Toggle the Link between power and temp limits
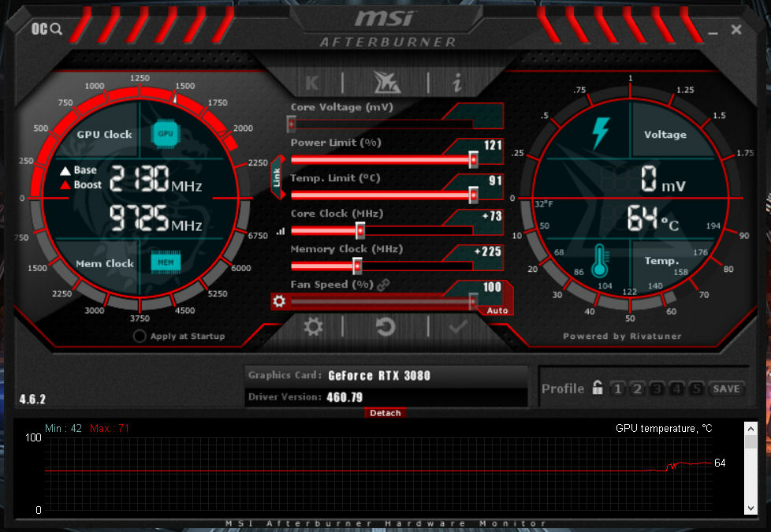The width and height of the screenshot is (771, 532). [277, 177]
